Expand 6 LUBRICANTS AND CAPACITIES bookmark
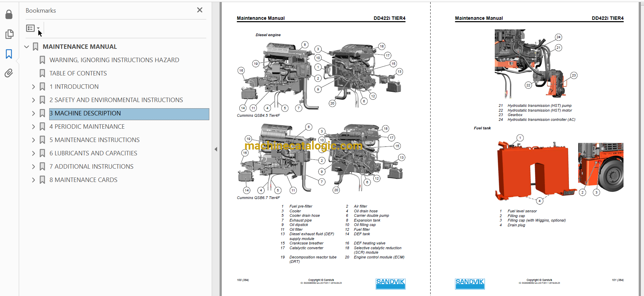The image size is (644, 296). tap(33, 153)
